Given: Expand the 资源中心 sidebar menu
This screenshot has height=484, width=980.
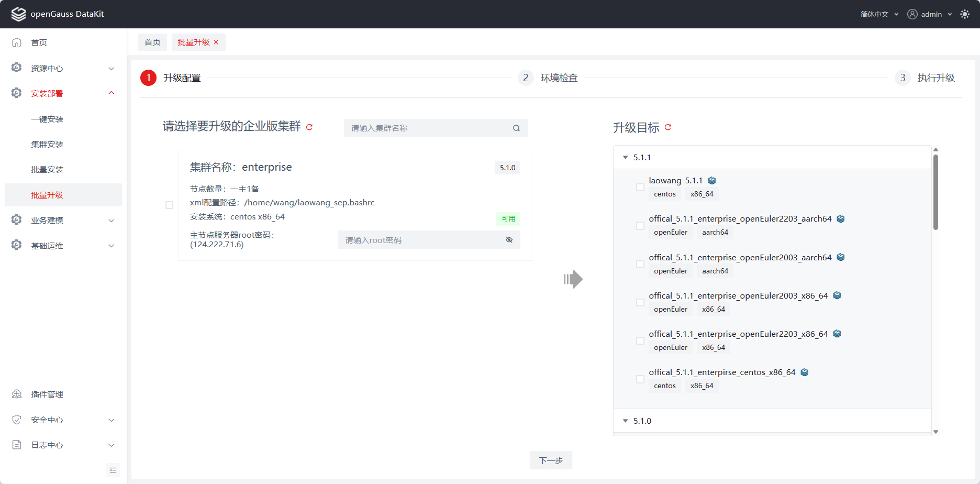Looking at the screenshot, I should coord(63,69).
